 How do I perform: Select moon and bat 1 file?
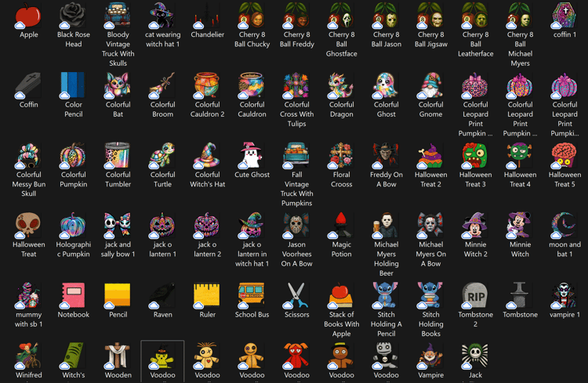[564, 226]
